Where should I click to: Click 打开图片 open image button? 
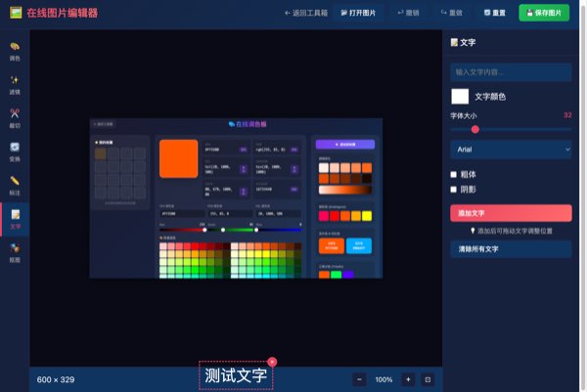358,13
